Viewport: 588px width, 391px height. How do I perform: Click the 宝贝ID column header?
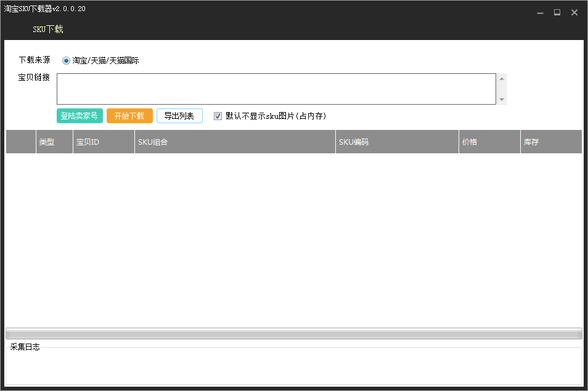coord(104,142)
